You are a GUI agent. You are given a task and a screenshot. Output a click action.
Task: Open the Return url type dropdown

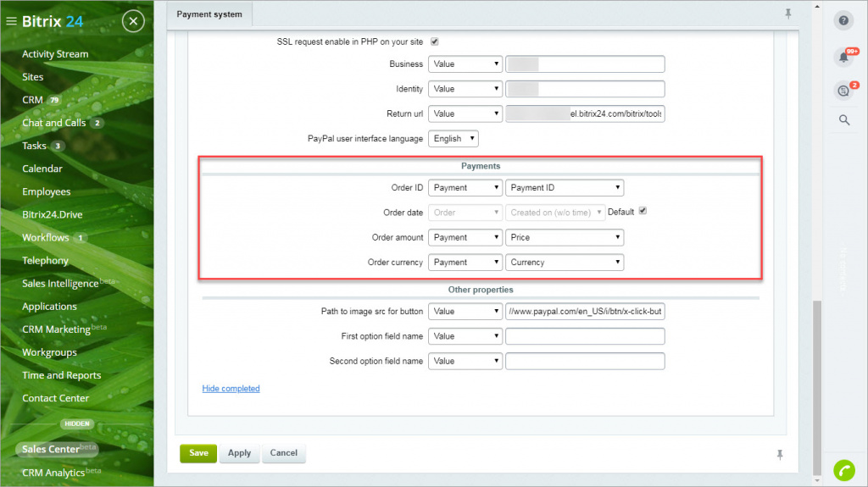click(465, 114)
